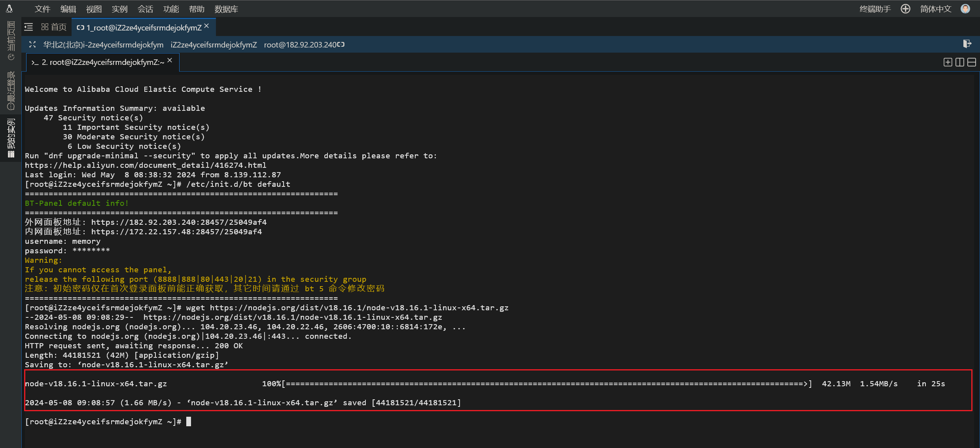Click the 'Welcome to Alibaba Cloud Elastic Compute Service !' line

tap(143, 89)
